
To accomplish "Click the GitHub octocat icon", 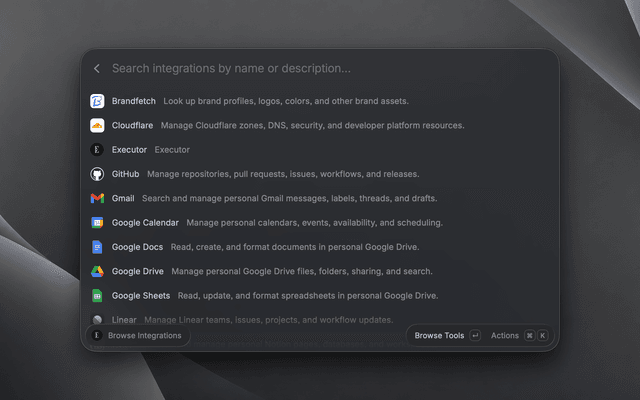I will (x=97, y=174).
